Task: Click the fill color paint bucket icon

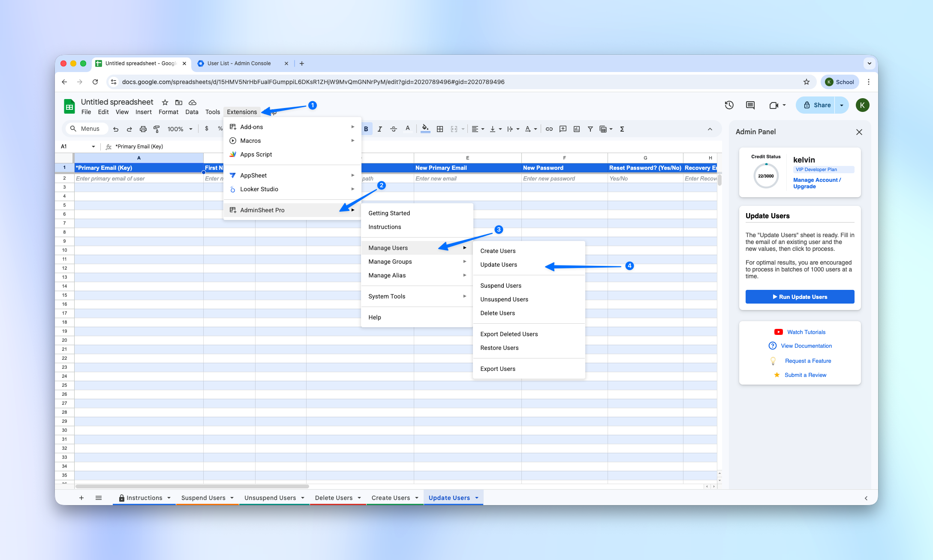Action: [425, 129]
